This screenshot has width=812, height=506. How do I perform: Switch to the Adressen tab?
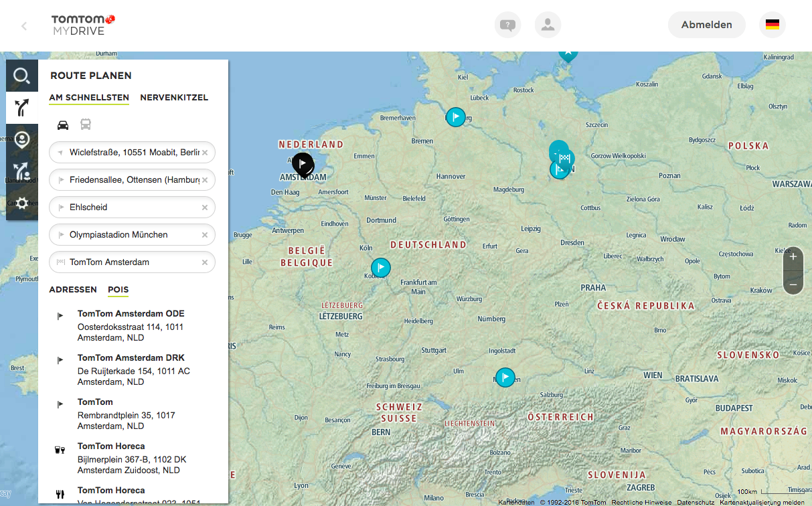[x=73, y=290]
